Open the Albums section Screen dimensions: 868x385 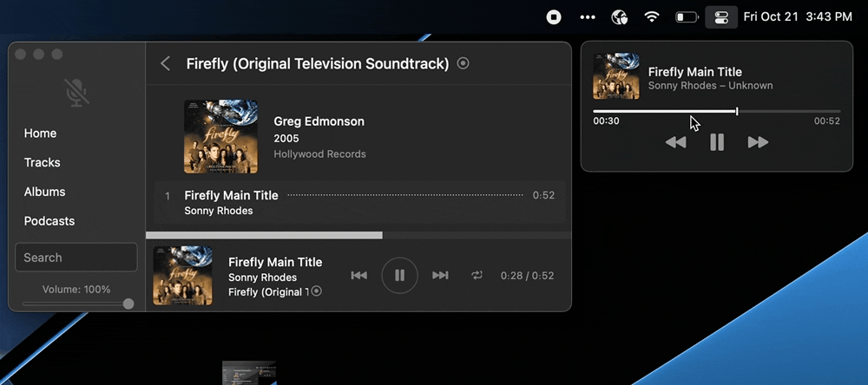(x=45, y=192)
